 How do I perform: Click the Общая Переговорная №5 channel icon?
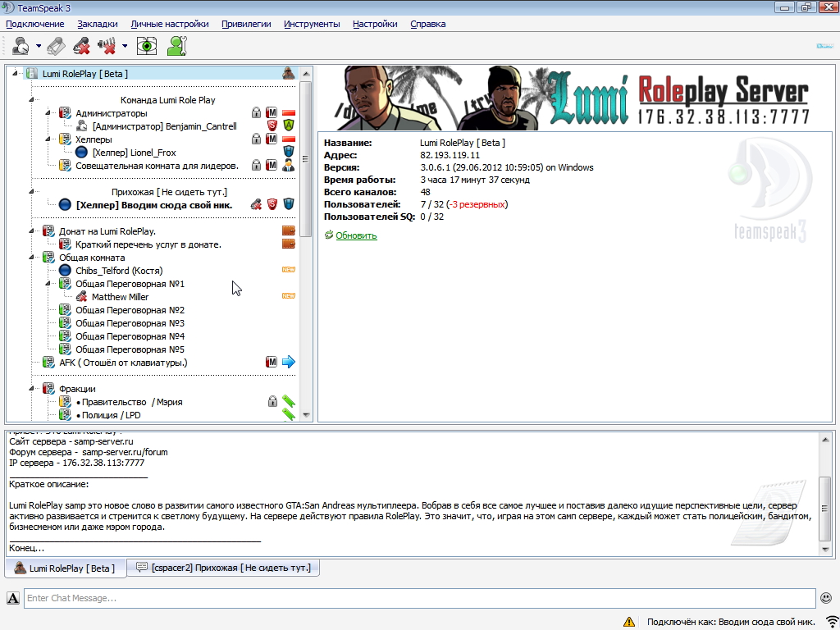click(65, 349)
